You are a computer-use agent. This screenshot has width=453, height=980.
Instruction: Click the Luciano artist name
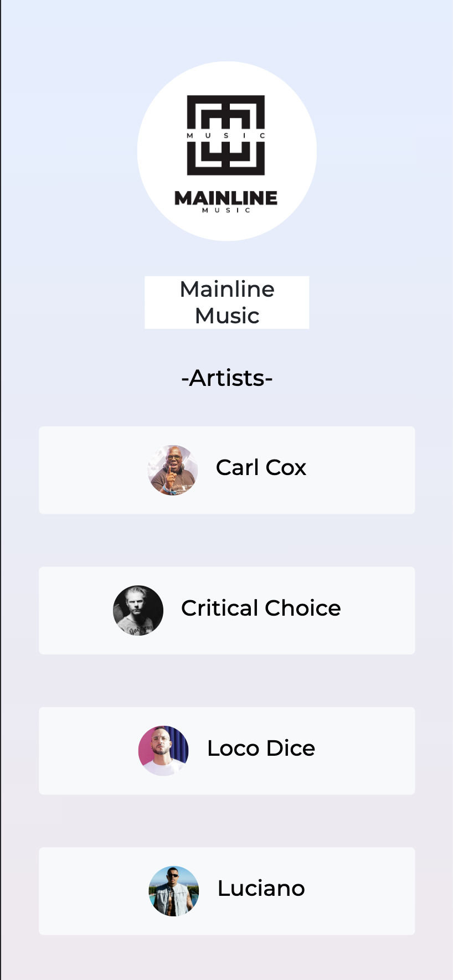click(261, 889)
